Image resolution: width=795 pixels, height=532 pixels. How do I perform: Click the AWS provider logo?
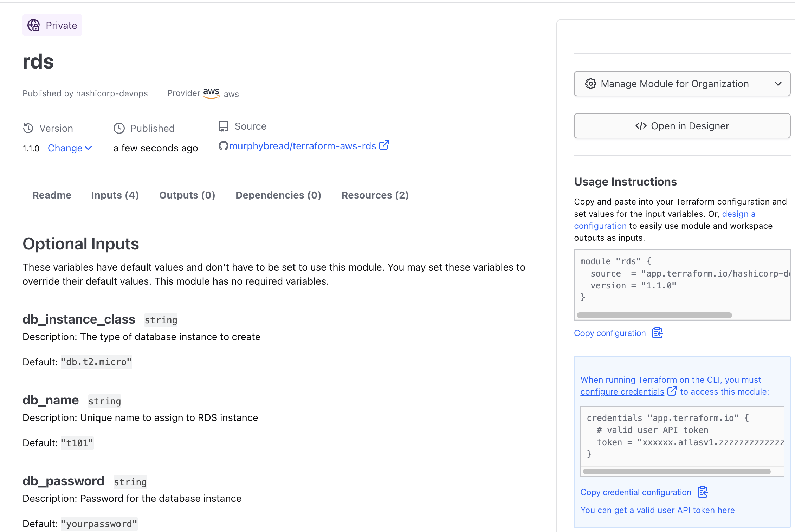click(211, 93)
